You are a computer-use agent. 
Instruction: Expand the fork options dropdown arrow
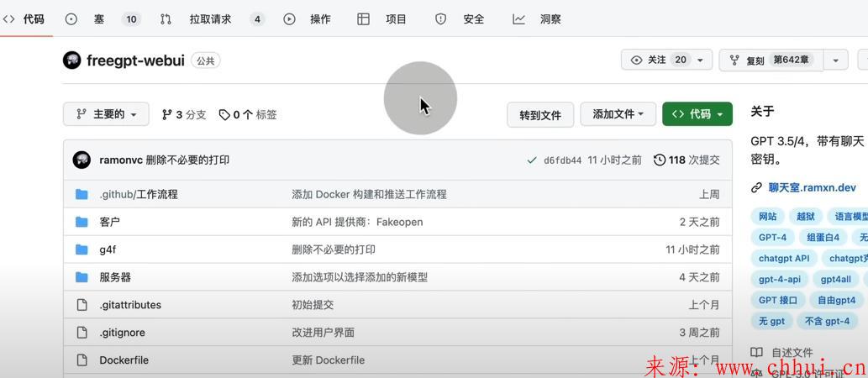click(x=836, y=60)
